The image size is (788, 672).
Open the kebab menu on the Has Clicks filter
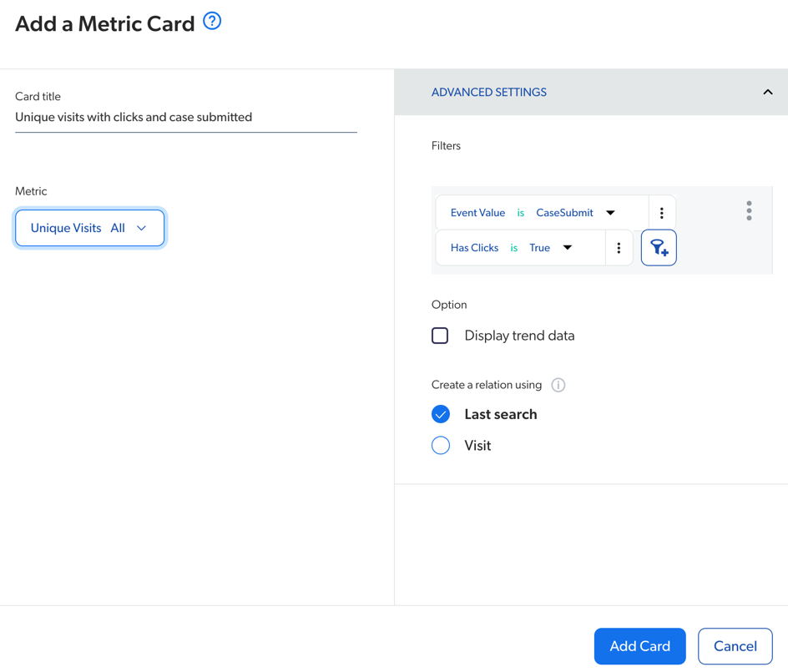point(619,247)
